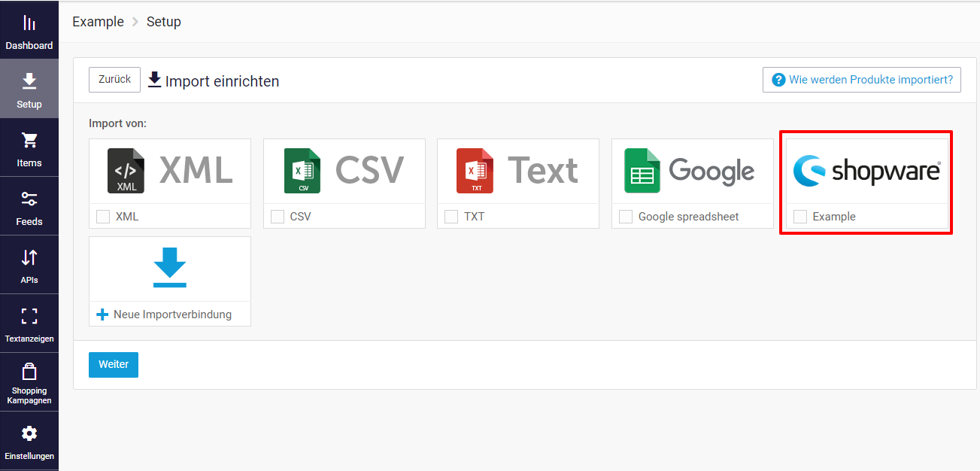The width and height of the screenshot is (980, 471).
Task: Click the Zurück button
Action: (114, 80)
